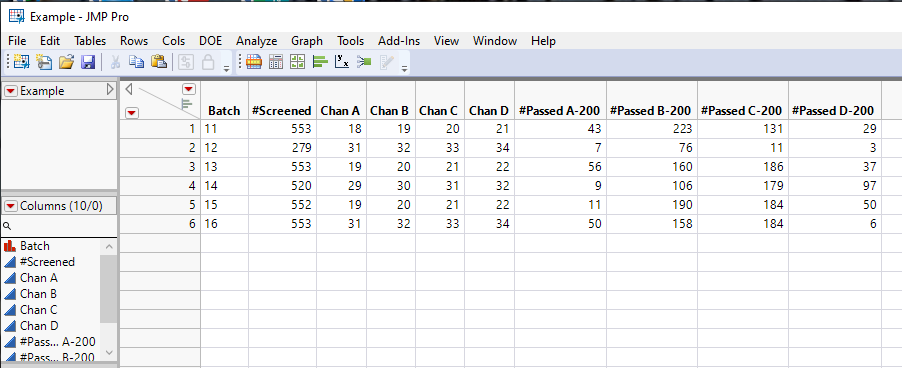Click the green hierarchy icon in table corner

tap(186, 104)
